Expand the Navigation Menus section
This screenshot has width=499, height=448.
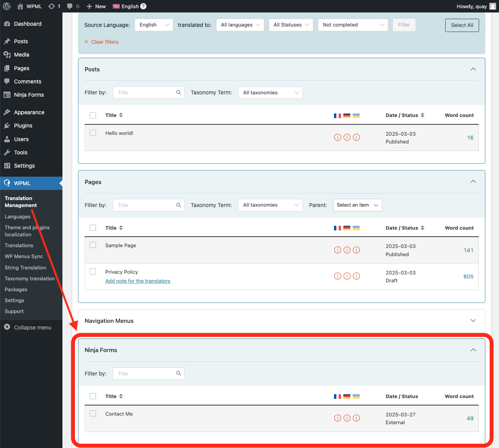[x=473, y=321]
